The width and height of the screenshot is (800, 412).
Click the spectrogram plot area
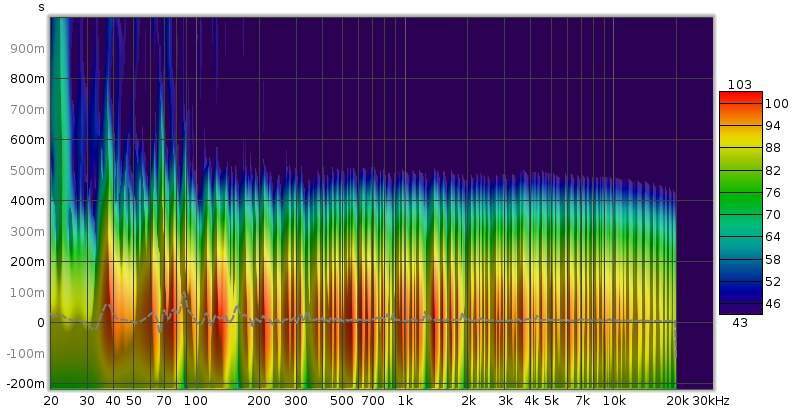381,203
